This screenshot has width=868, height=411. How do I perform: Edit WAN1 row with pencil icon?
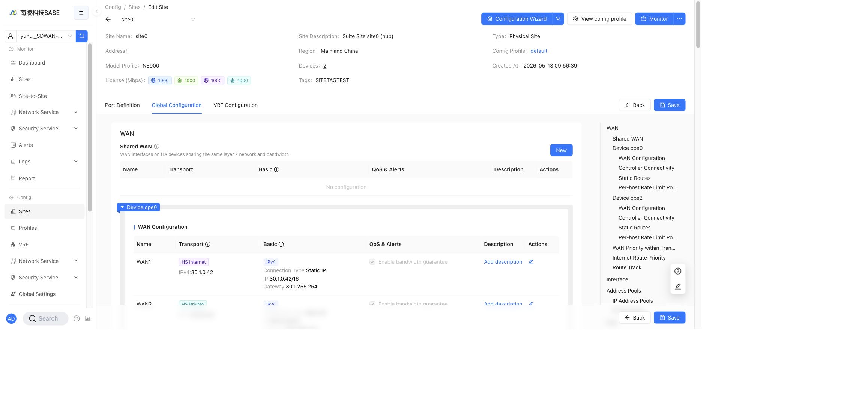click(x=531, y=262)
